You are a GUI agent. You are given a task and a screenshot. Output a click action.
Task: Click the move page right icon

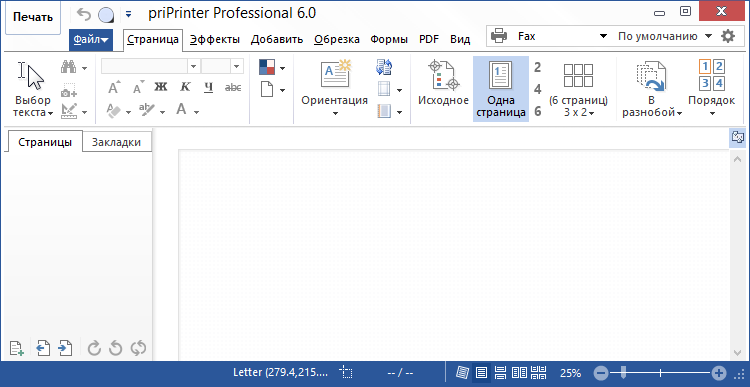point(65,348)
